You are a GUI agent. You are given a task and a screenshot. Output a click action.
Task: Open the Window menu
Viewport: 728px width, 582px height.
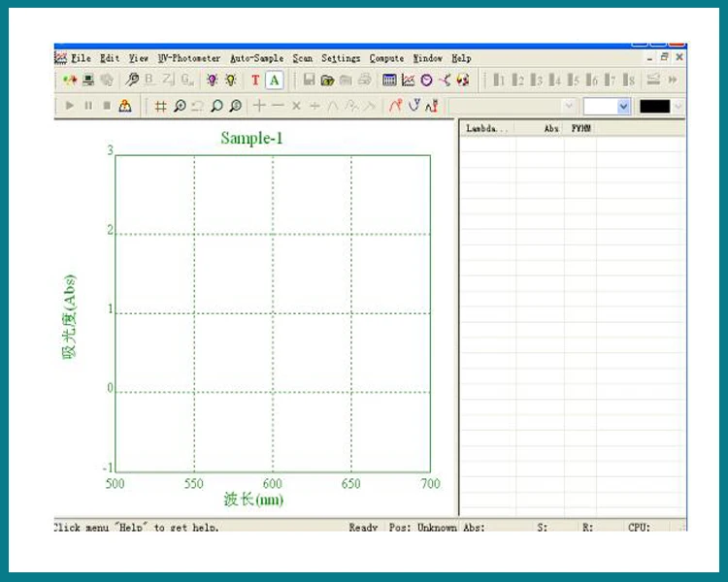coord(428,58)
